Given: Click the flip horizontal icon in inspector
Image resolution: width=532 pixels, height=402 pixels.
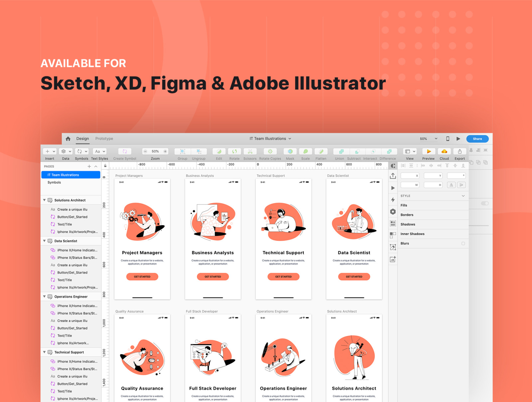Looking at the screenshot, I should click(451, 185).
